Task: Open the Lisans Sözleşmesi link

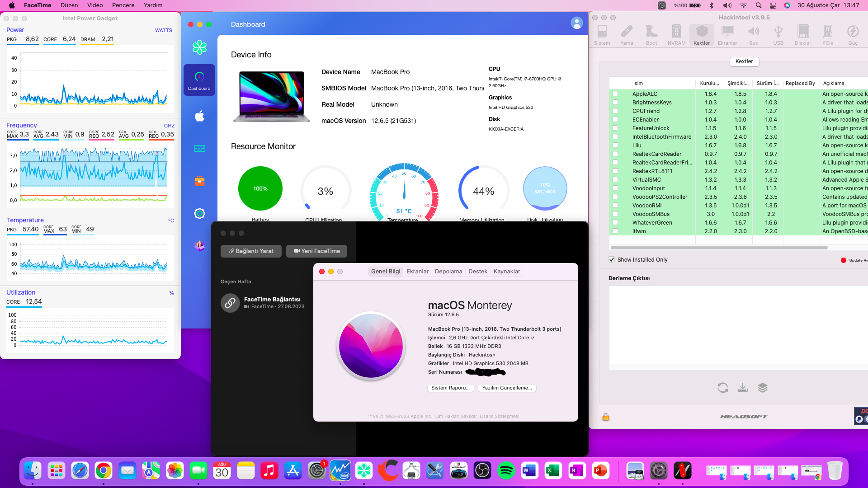Action: (x=500, y=417)
